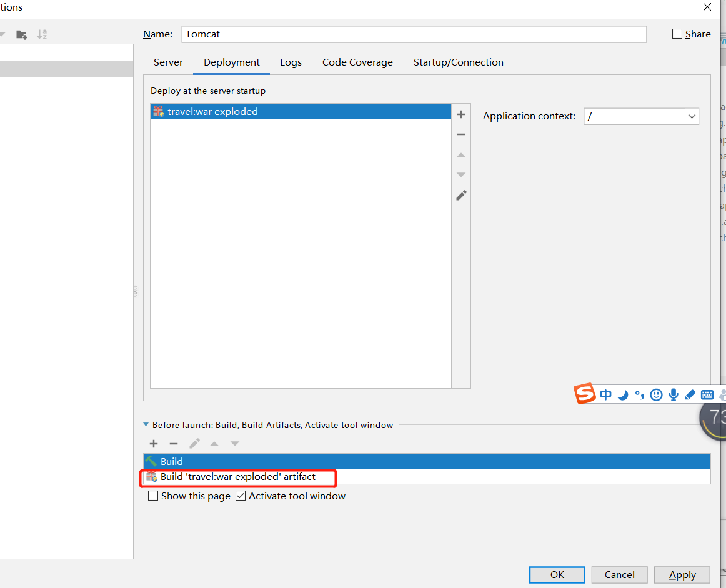Edit deployment artifact with pencil icon
Viewport: 726px width, 588px height.
[461, 196]
